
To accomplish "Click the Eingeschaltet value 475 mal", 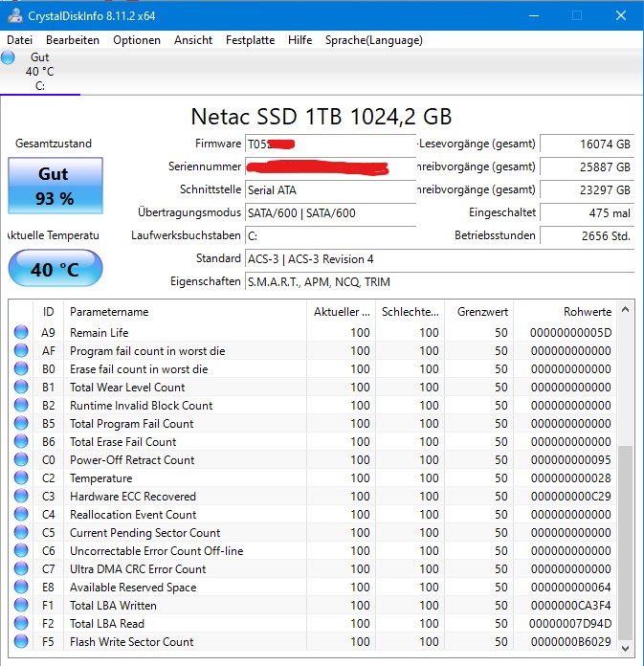I will coord(588,212).
